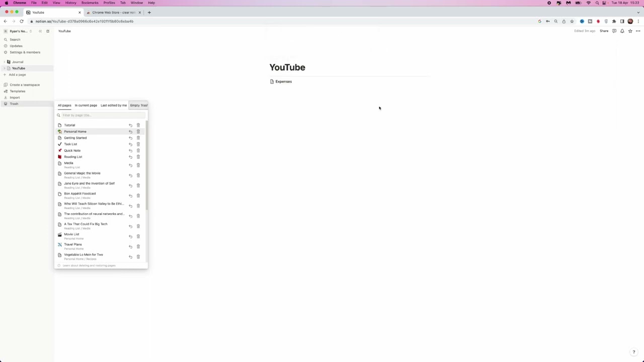
Task: Open the Bookmarks menu in the menu bar
Action: coord(90,3)
